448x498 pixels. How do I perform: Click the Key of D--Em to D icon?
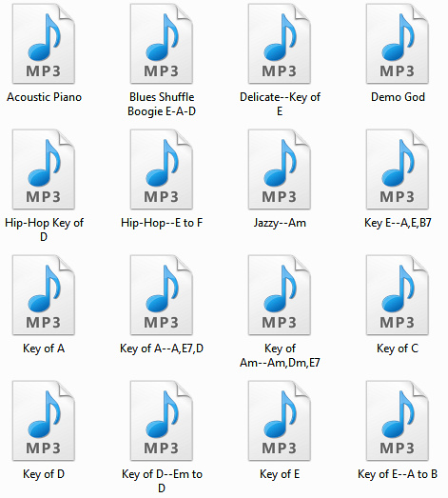pos(162,421)
